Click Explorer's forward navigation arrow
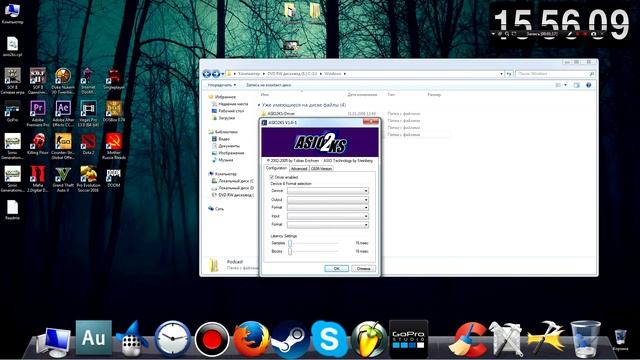The width and height of the screenshot is (640, 360). tap(216, 74)
